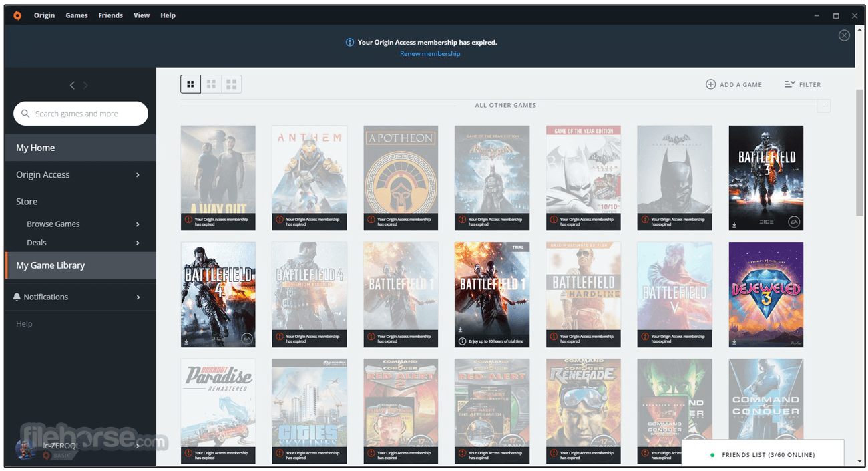Click expired warning icon on Battlefield V
This screenshot has width=868, height=471.
[x=645, y=337]
